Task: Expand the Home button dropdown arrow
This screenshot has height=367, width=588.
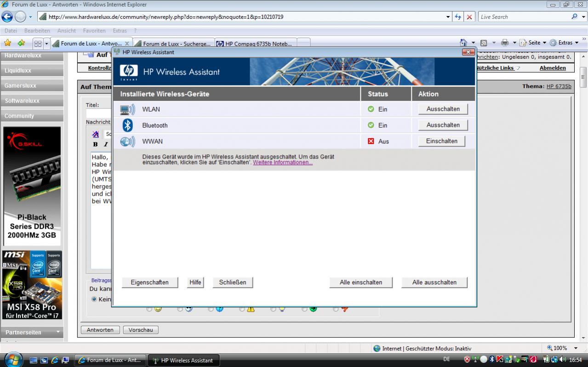Action: [x=473, y=43]
